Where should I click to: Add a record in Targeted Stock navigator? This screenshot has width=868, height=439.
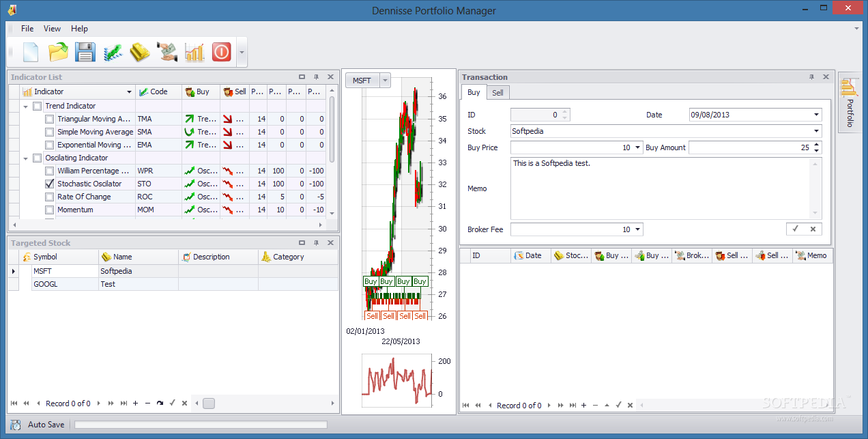[135, 403]
